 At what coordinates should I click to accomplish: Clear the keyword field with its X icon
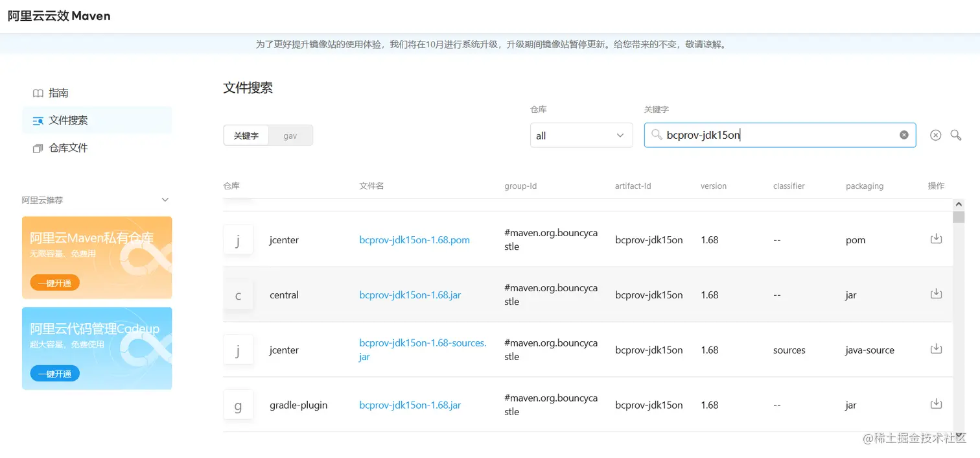[x=904, y=135]
